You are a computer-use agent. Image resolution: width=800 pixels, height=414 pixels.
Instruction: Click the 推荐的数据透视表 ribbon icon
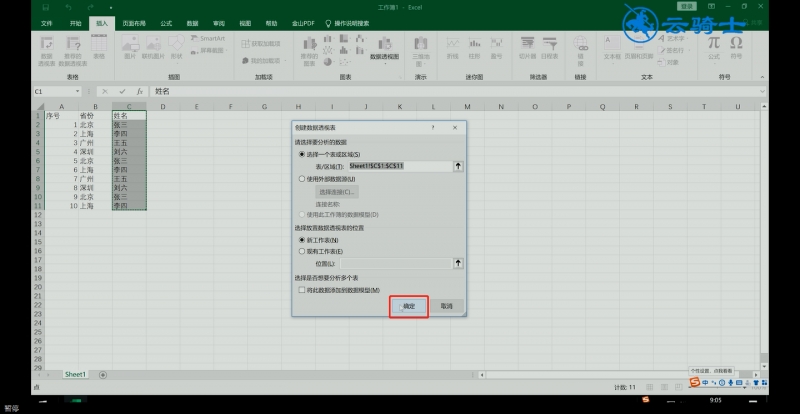point(73,52)
